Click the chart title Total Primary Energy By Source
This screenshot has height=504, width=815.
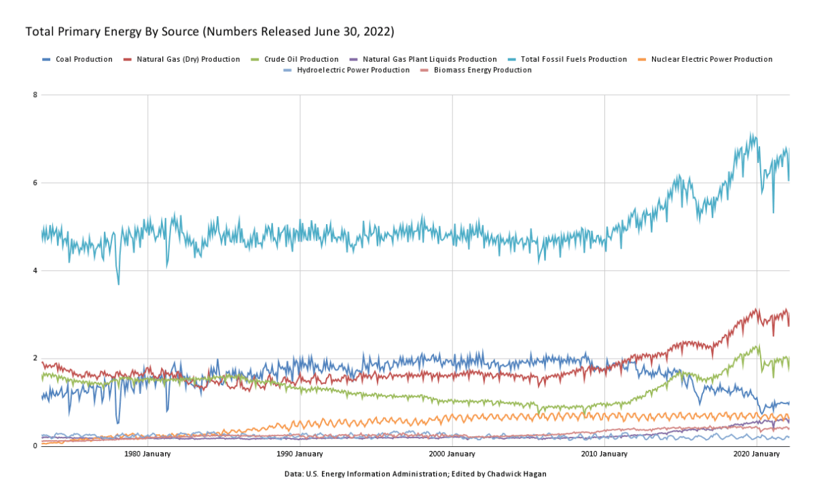point(210,32)
